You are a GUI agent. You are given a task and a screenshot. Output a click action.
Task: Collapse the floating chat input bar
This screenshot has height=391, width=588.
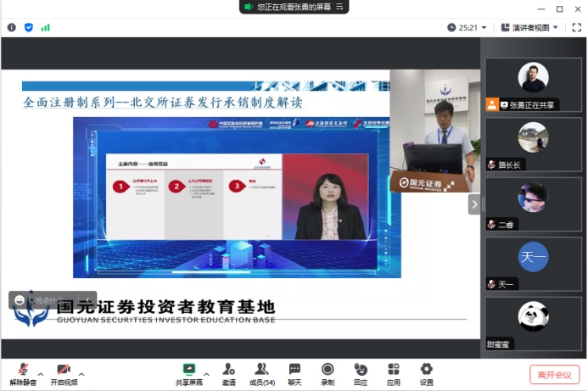87,300
